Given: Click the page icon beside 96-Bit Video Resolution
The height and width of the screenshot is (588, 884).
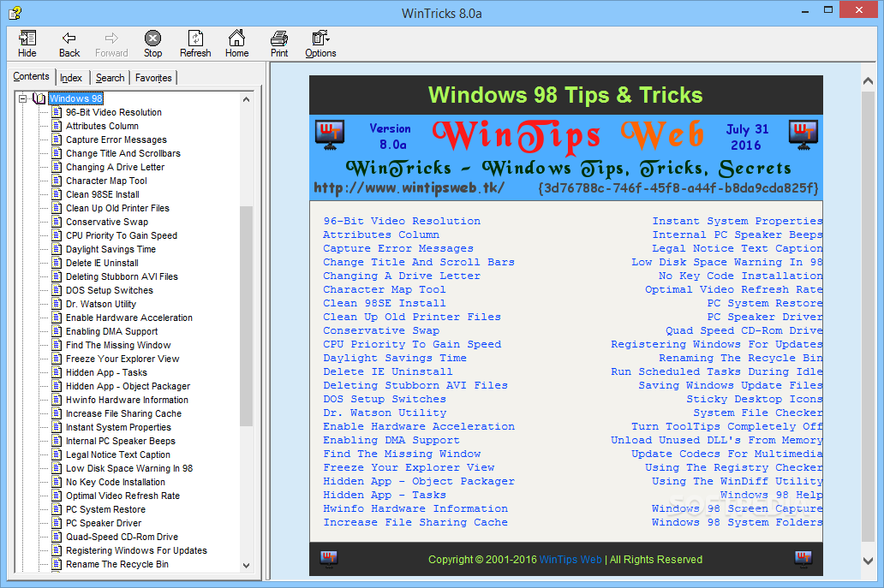Looking at the screenshot, I should pos(57,112).
